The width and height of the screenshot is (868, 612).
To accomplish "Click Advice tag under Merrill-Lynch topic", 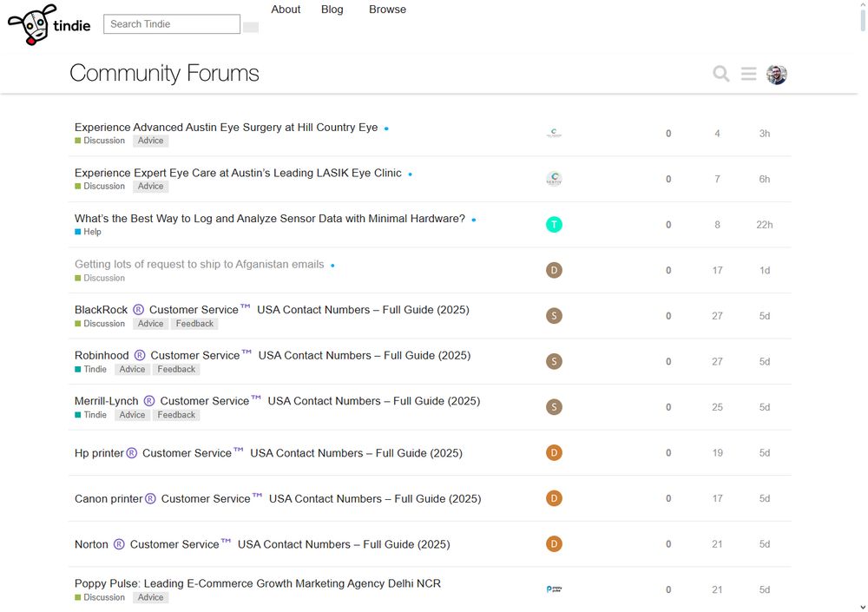I will click(132, 415).
